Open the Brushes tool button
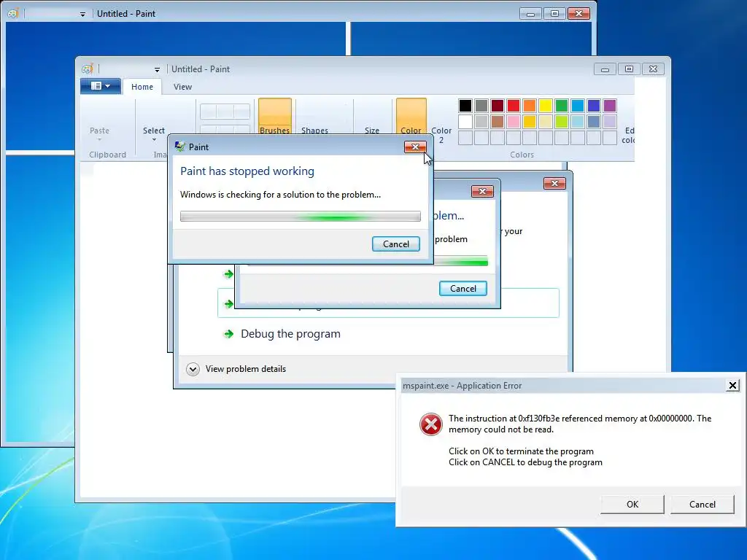The image size is (747, 560). click(275, 117)
